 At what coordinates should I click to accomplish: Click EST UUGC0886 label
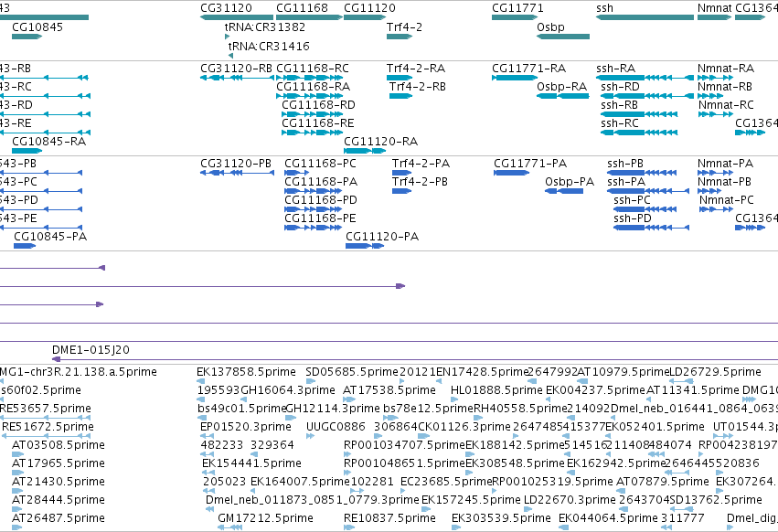[336, 427]
